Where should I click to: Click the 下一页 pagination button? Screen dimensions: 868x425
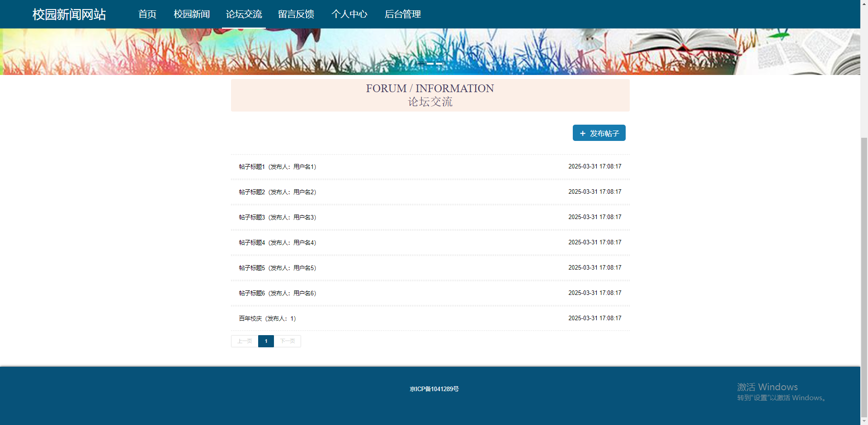tap(288, 341)
